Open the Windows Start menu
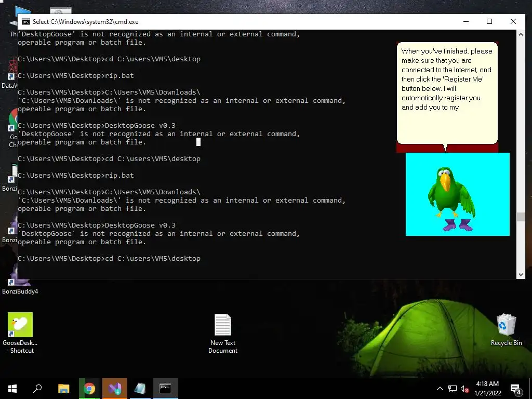Viewport: 532px width, 399px height. [12, 389]
